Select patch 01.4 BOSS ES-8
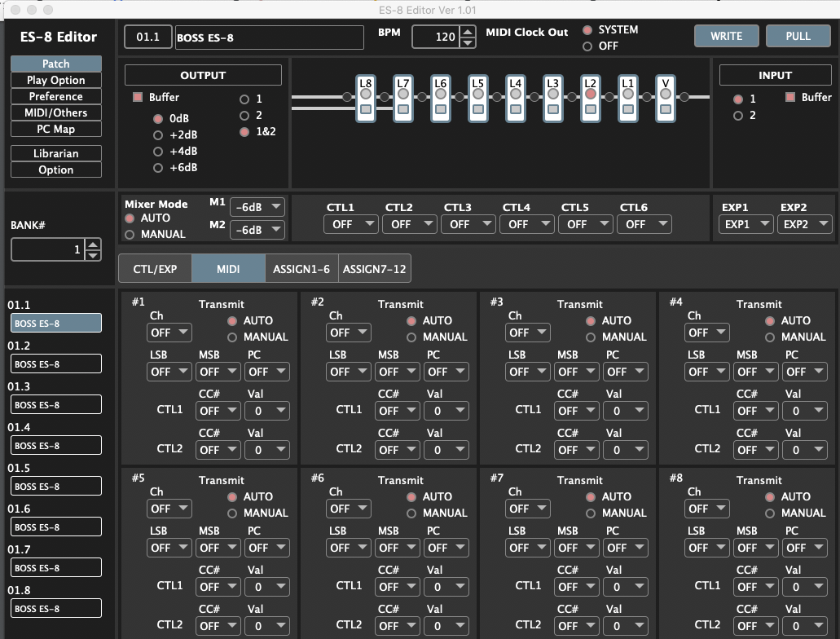Image resolution: width=840 pixels, height=639 pixels. pos(55,446)
